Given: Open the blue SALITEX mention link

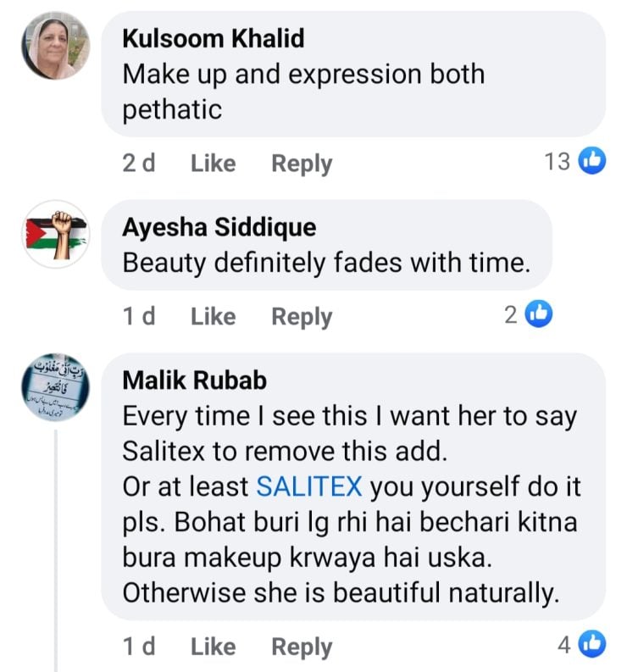Looking at the screenshot, I should 309,486.
